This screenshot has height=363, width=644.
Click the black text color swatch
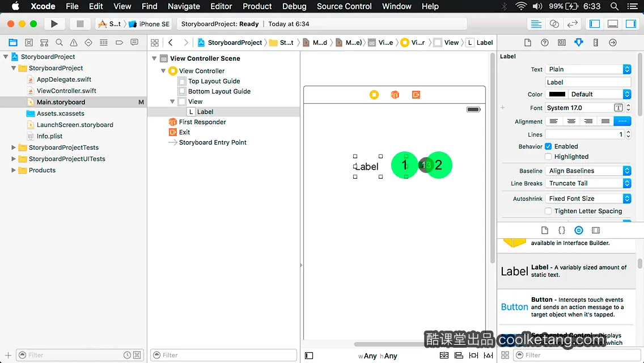tap(557, 94)
